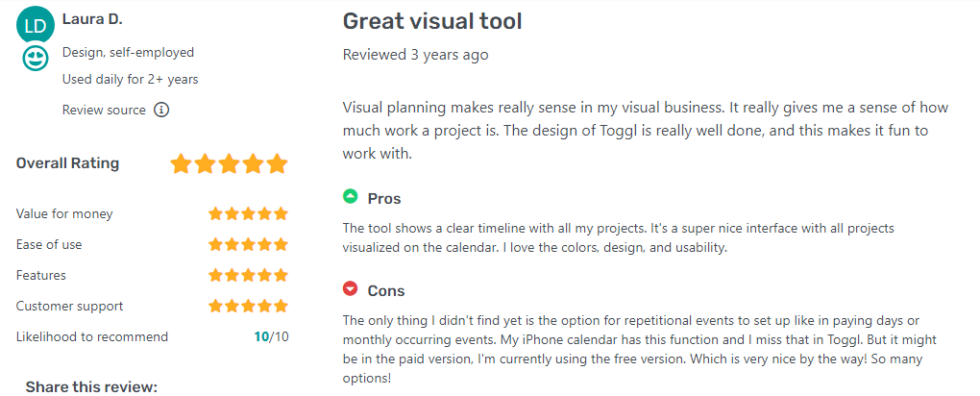Click the LD reviewer avatar
The height and width of the screenshot is (396, 980).
click(x=35, y=26)
